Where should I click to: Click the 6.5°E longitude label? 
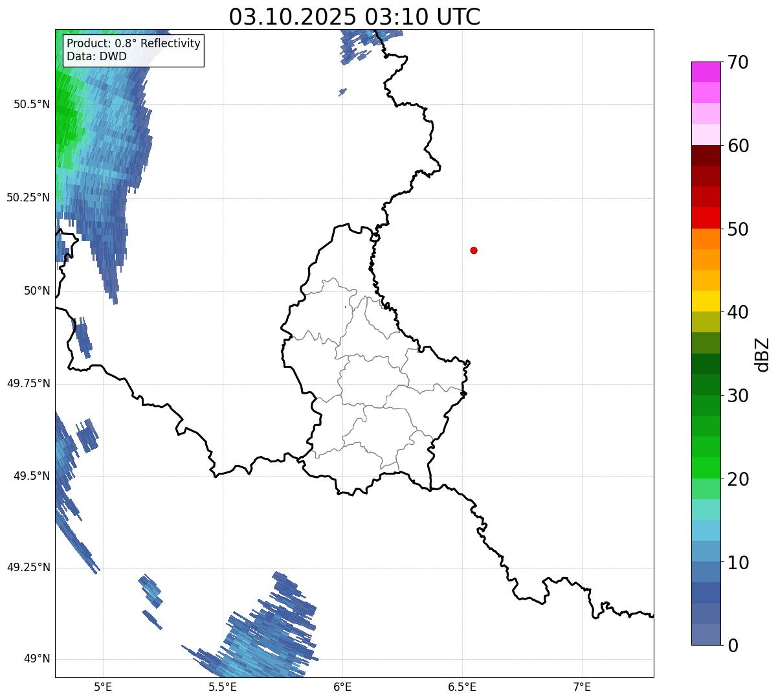(462, 687)
